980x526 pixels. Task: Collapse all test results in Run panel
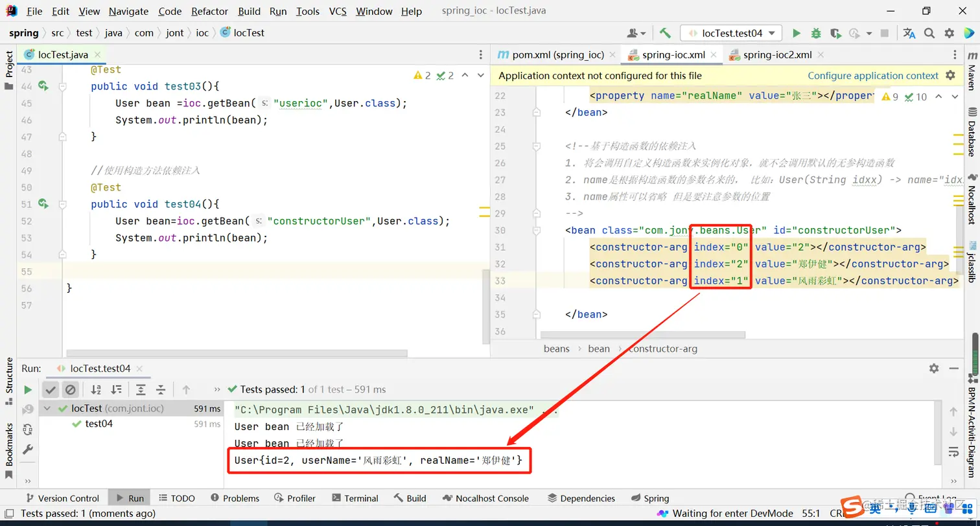tap(160, 389)
